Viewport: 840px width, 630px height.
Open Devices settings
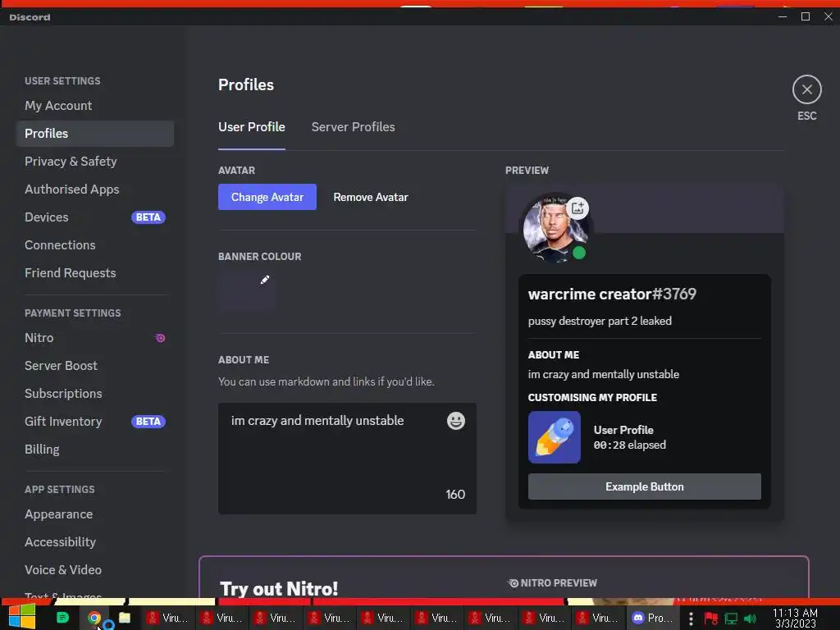click(x=95, y=217)
